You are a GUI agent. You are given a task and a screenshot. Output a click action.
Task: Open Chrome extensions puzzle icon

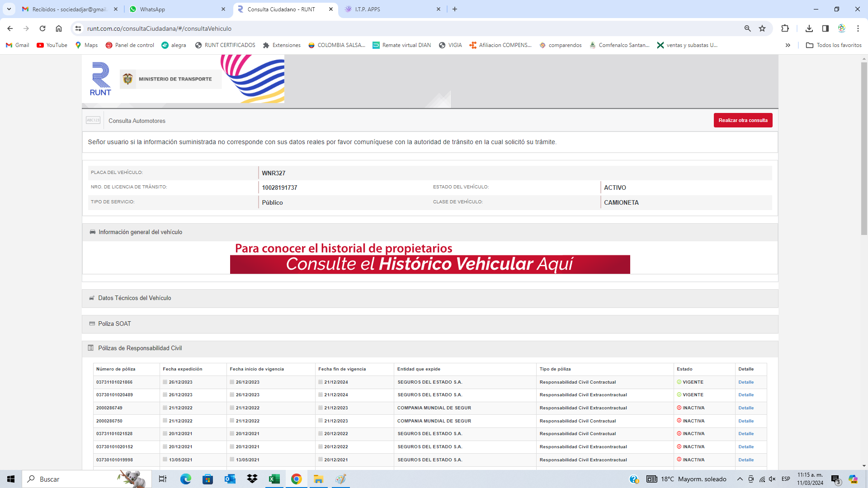point(785,28)
